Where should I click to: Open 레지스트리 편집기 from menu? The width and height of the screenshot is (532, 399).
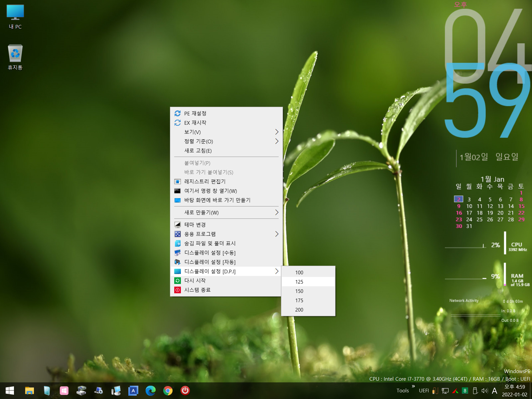[226, 182]
